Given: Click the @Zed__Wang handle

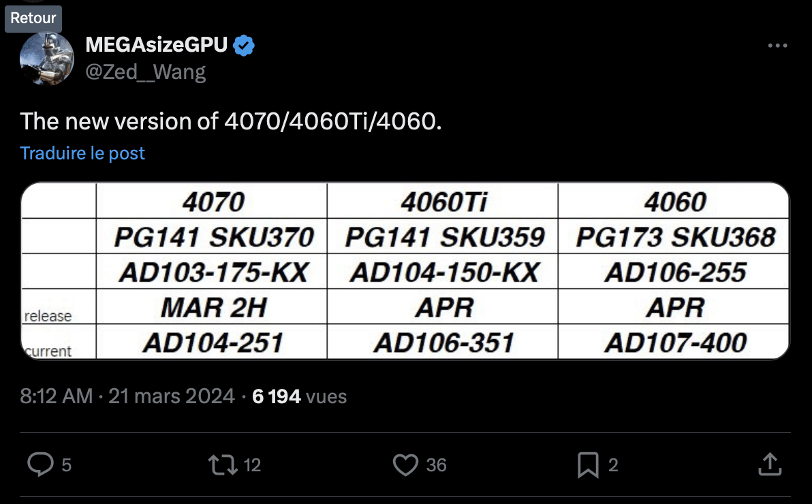Looking at the screenshot, I should coord(146,72).
